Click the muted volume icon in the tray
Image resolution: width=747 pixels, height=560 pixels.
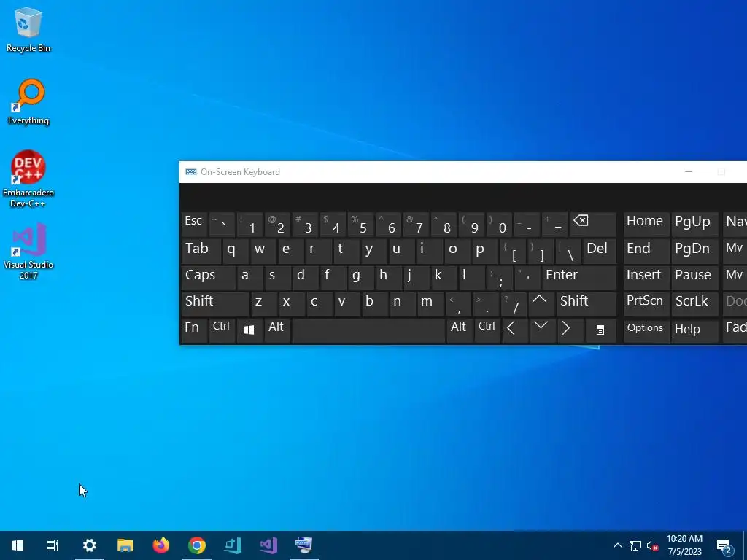click(x=652, y=545)
